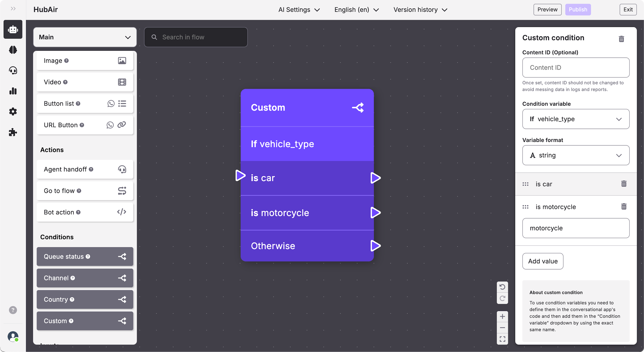Expand the left sidebar with double chevron
This screenshot has width=644, height=352.
(13, 9)
